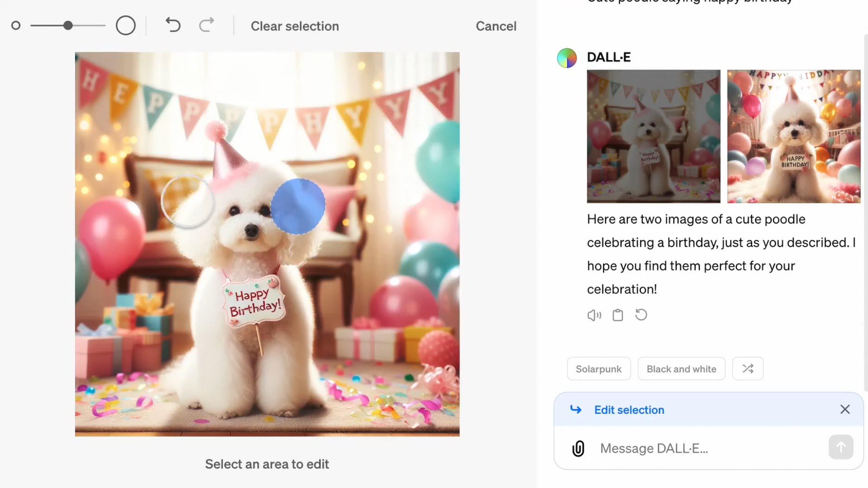Select the large brush size circle

coord(126,25)
